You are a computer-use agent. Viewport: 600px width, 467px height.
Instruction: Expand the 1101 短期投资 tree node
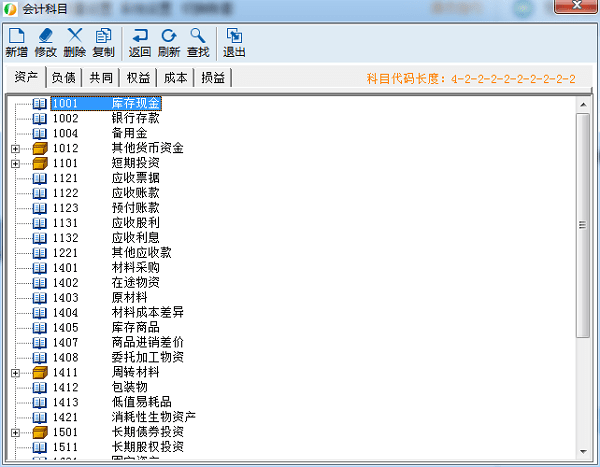click(x=15, y=163)
